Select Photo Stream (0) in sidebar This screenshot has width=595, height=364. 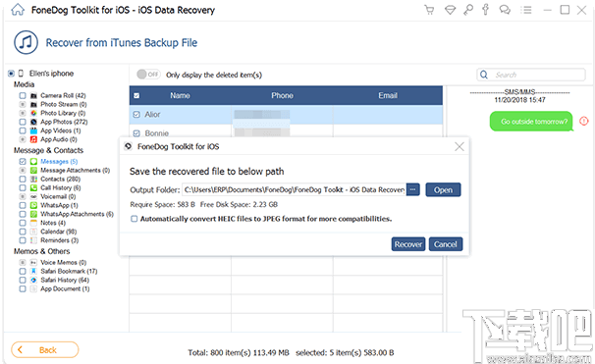(x=64, y=104)
